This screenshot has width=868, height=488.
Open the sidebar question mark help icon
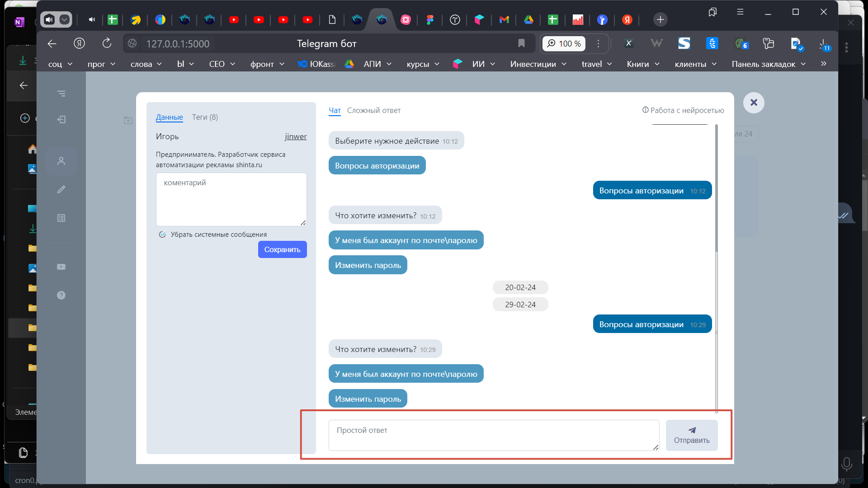tap(61, 295)
